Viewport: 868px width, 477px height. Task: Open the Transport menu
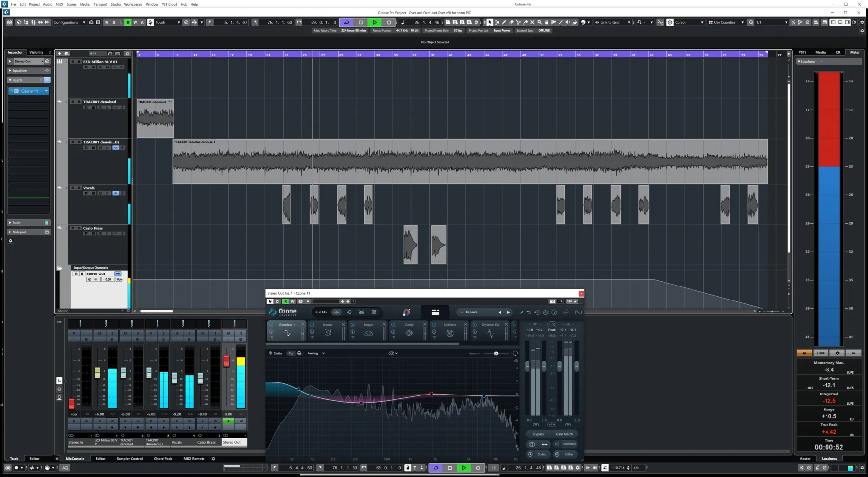click(100, 4)
